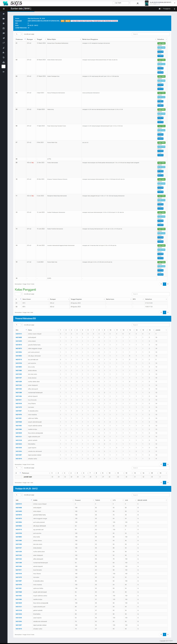177x644 pixels.
Task: Open records per page dropdown in Presensi Mahasiswa BSI
Action: [x=19, y=325]
